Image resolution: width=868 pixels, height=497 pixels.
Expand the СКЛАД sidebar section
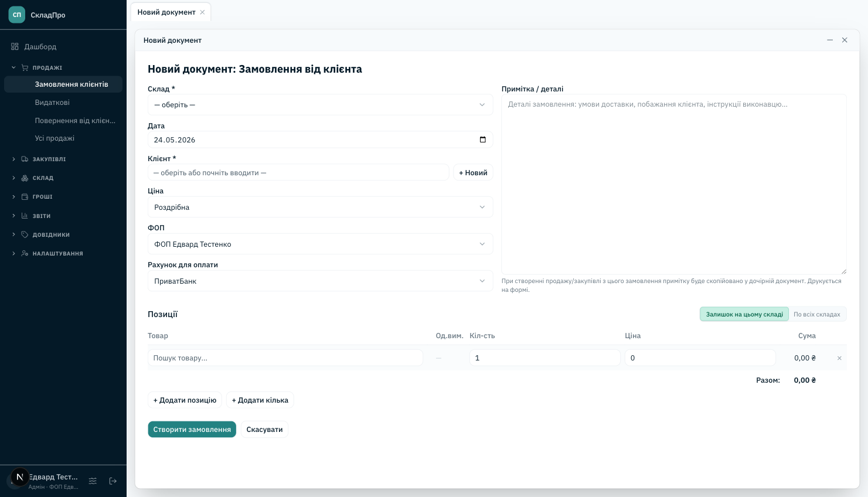13,178
